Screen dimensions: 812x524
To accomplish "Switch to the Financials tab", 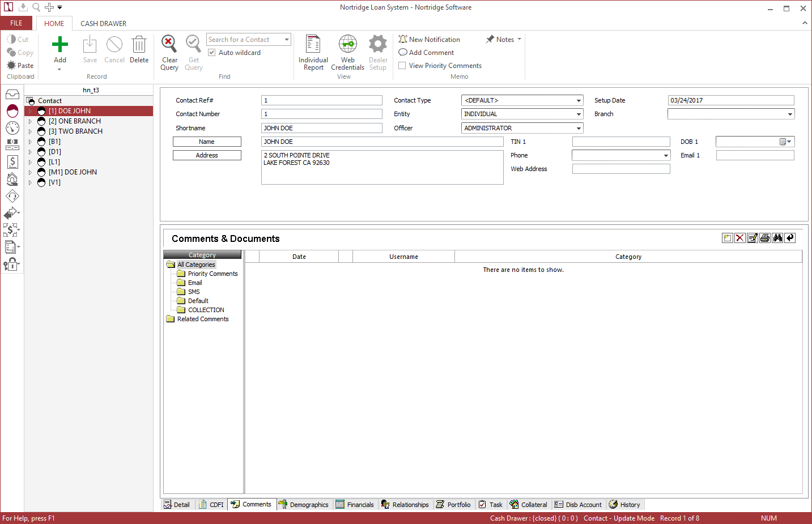I will (x=355, y=504).
